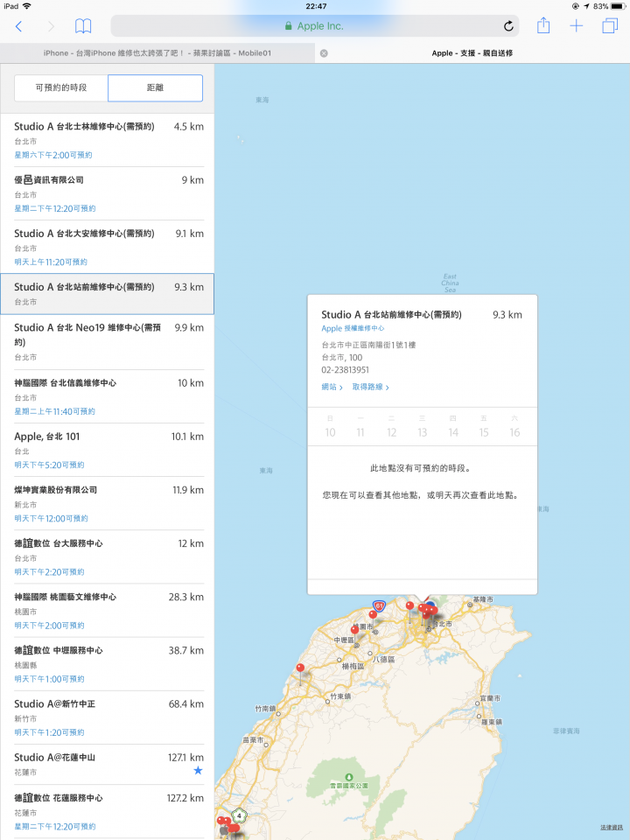Tap the blue star favorite icon
Viewport: 630px width, 840px height.
(x=198, y=770)
